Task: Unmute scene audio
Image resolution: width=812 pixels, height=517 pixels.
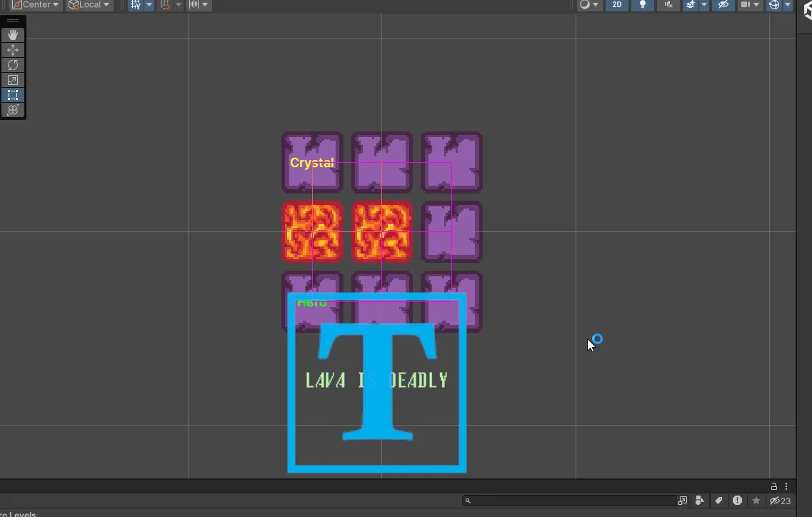Action: tap(668, 5)
